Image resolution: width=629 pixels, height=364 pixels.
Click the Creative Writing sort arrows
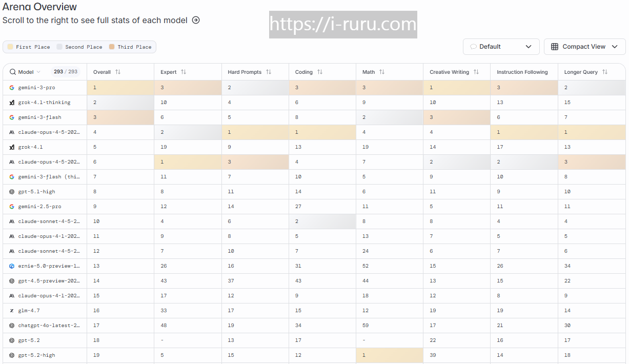click(476, 72)
